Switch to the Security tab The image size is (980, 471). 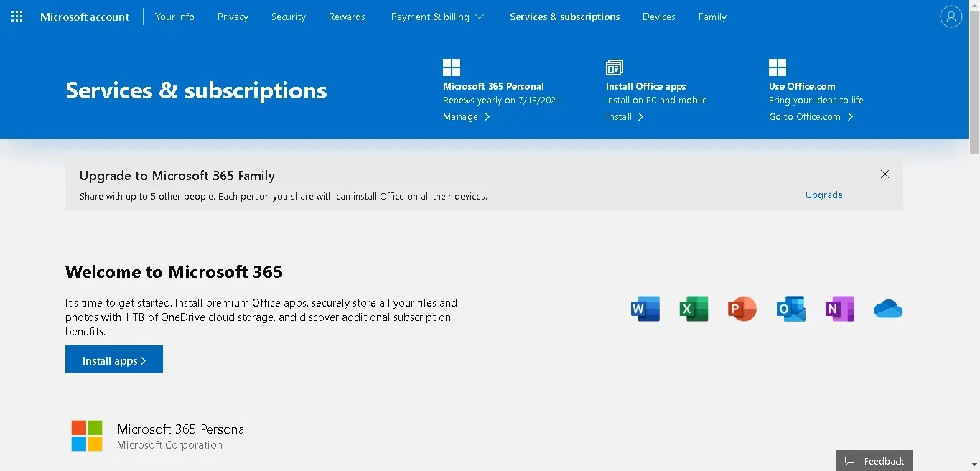[289, 17]
